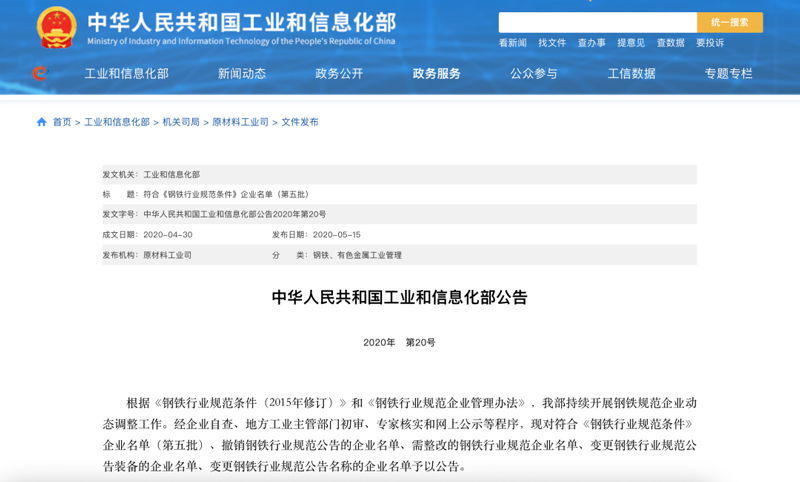Open the 政务服务 nav menu

point(436,73)
